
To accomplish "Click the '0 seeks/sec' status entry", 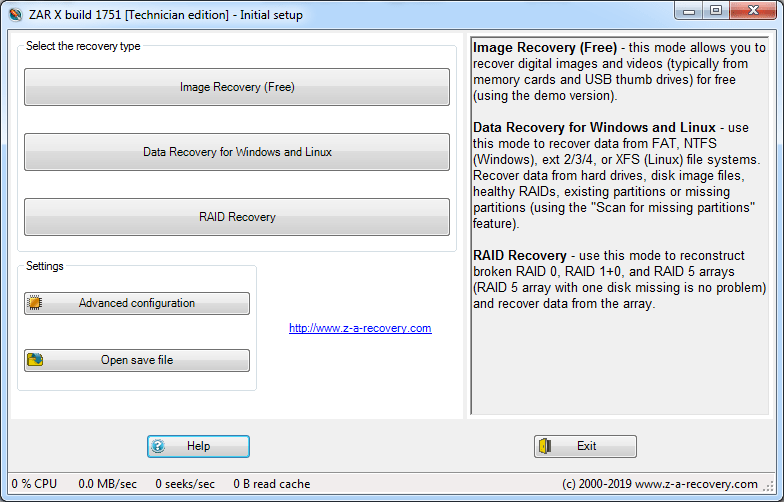I will pos(185,484).
